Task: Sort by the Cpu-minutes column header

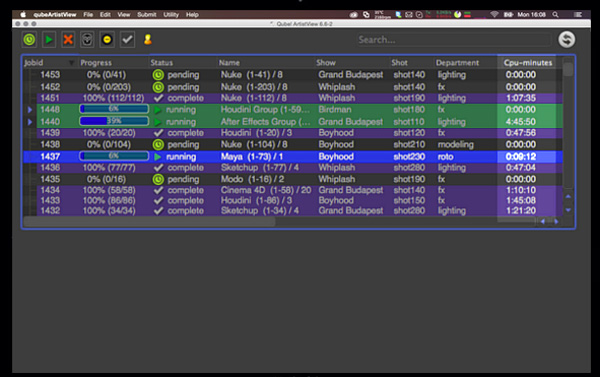Action: [x=528, y=63]
